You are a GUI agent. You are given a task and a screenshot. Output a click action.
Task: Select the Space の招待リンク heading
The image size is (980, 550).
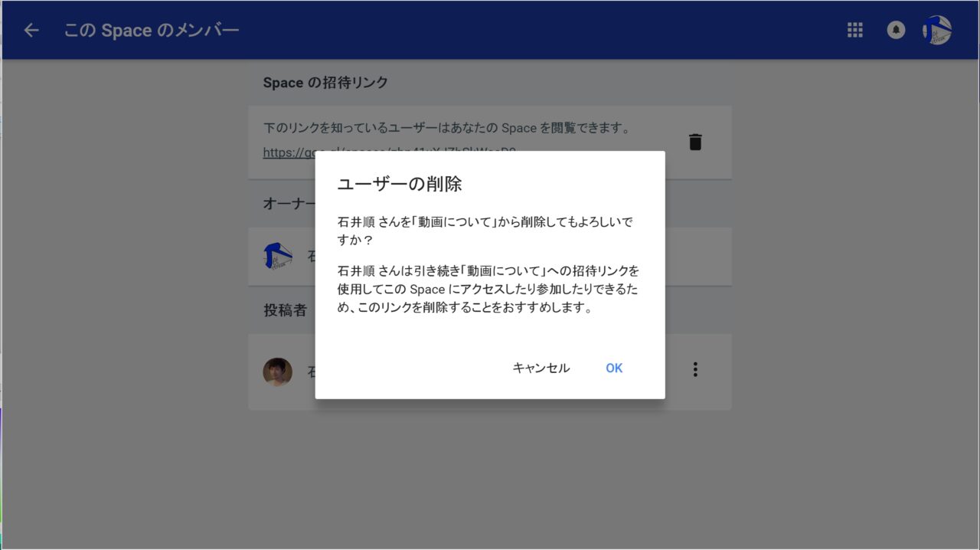coord(325,83)
